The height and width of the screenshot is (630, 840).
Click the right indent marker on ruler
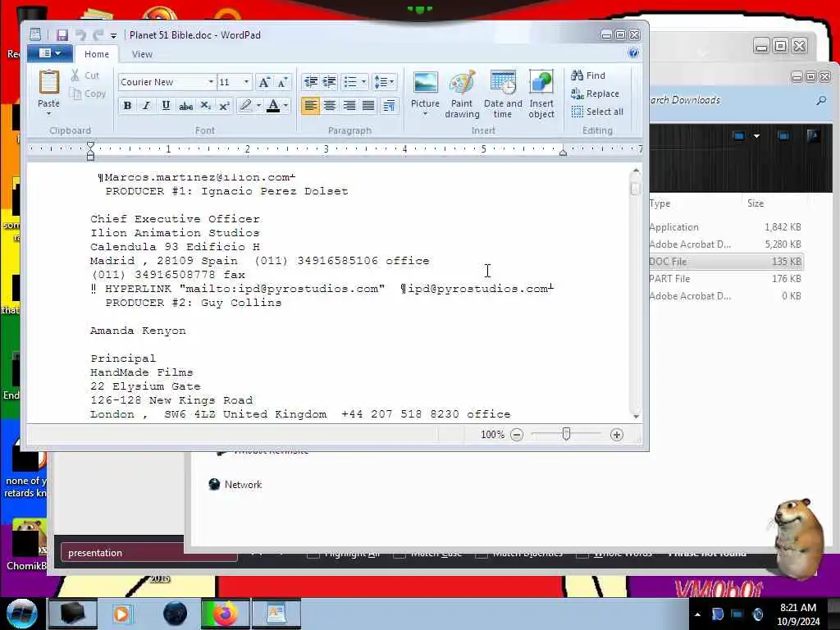[x=563, y=152]
